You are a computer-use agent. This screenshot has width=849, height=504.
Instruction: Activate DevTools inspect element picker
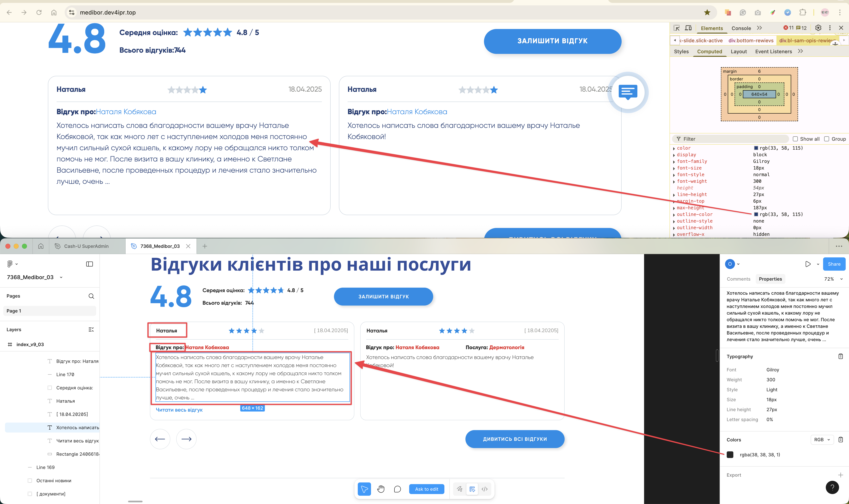coord(677,28)
